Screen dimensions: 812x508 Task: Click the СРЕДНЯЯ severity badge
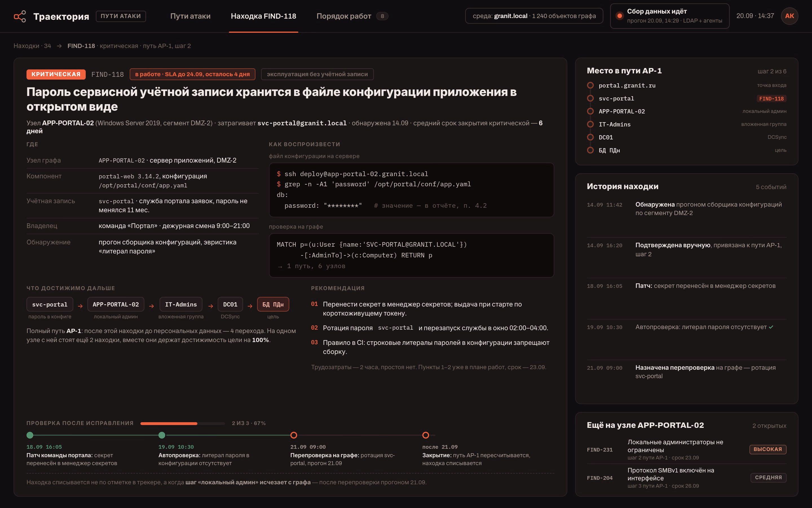click(x=768, y=478)
